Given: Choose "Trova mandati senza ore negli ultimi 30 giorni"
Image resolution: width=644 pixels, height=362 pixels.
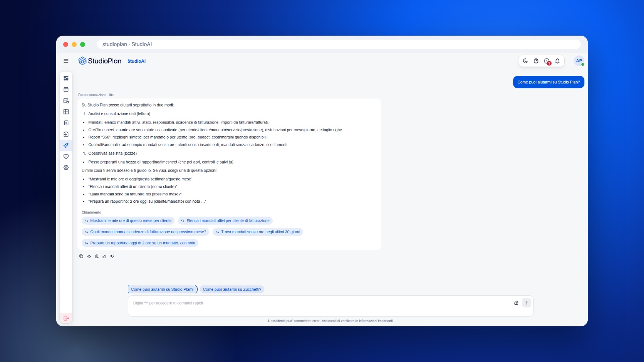Looking at the screenshot, I should [258, 232].
